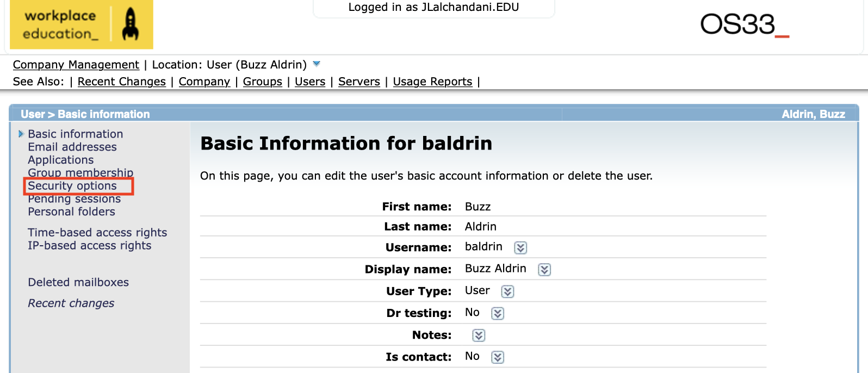Open the User Type edit chevron
This screenshot has width=868, height=373.
click(x=507, y=291)
